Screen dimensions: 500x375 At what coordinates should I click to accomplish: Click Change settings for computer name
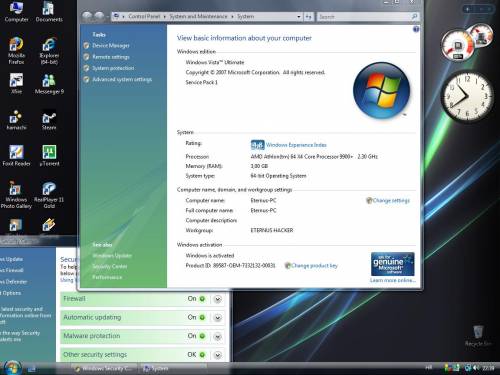[x=391, y=200]
